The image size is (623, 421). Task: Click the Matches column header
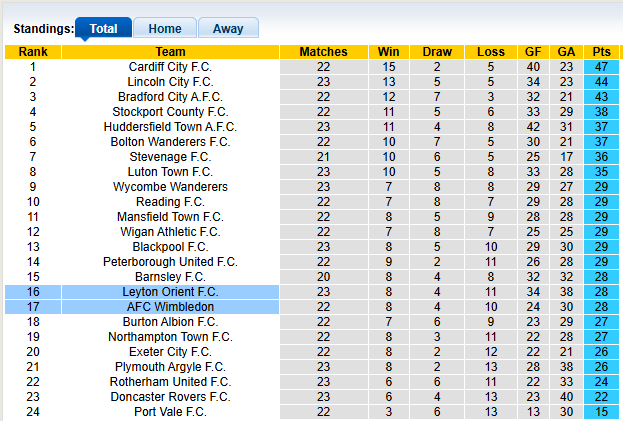click(323, 52)
